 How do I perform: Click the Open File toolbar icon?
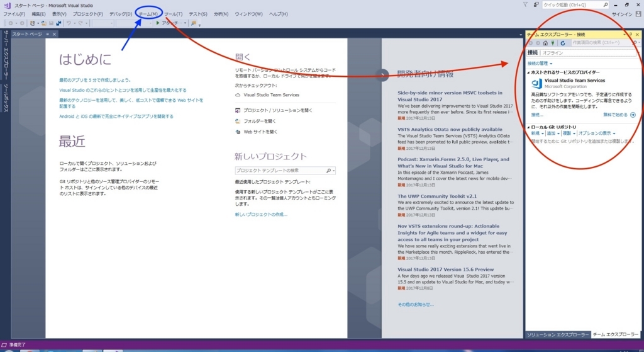[x=44, y=23]
